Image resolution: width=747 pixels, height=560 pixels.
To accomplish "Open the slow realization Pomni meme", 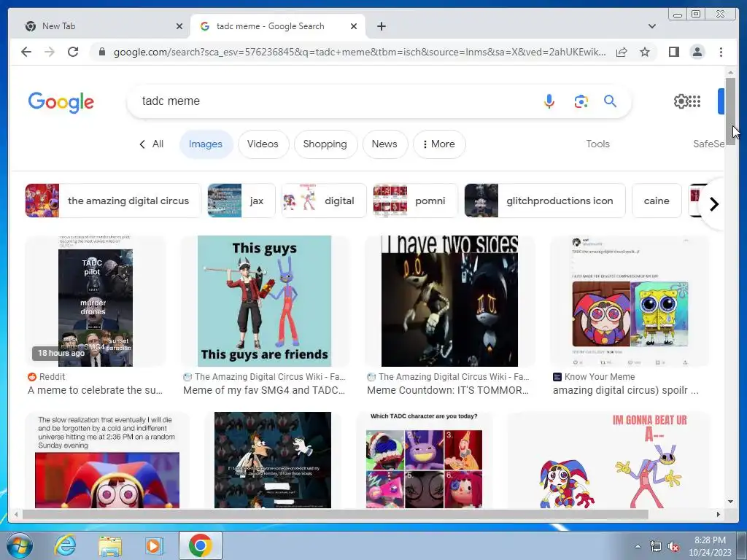I will tap(107, 460).
